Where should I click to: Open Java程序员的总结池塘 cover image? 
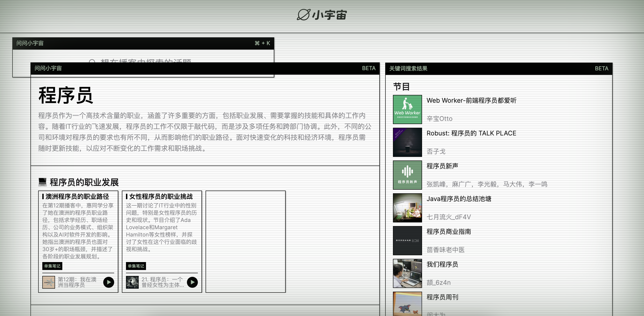[x=407, y=208]
